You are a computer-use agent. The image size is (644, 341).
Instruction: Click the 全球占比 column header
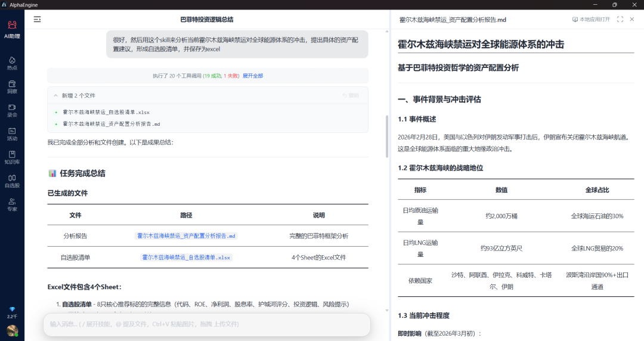click(597, 190)
